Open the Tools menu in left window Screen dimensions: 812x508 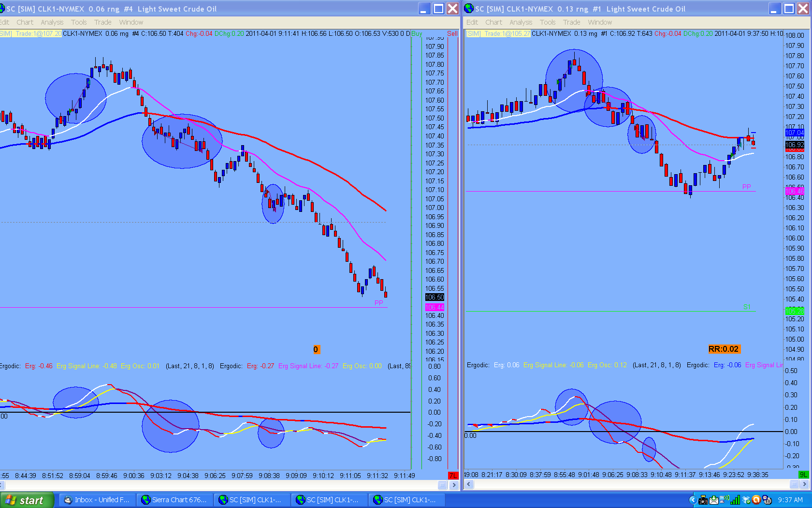pos(79,22)
